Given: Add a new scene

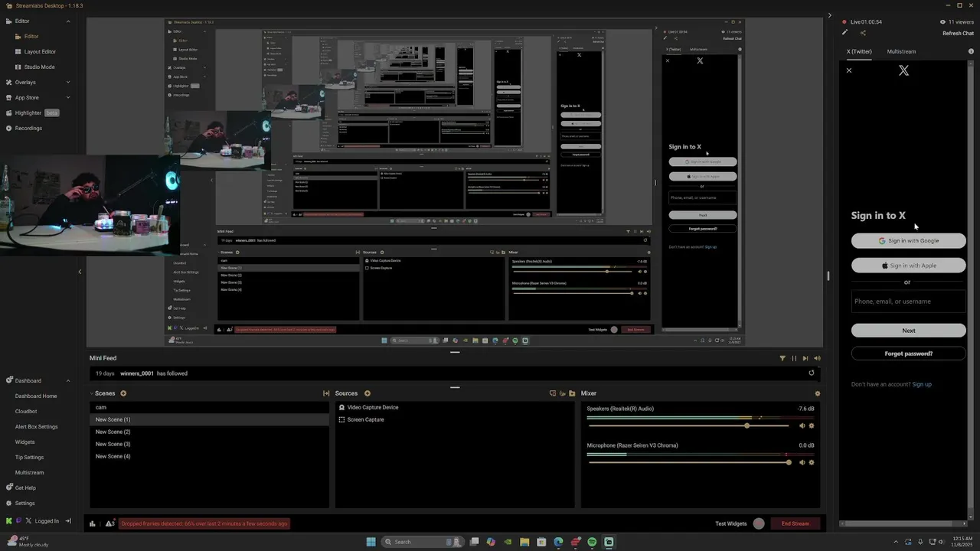Looking at the screenshot, I should click(x=123, y=393).
